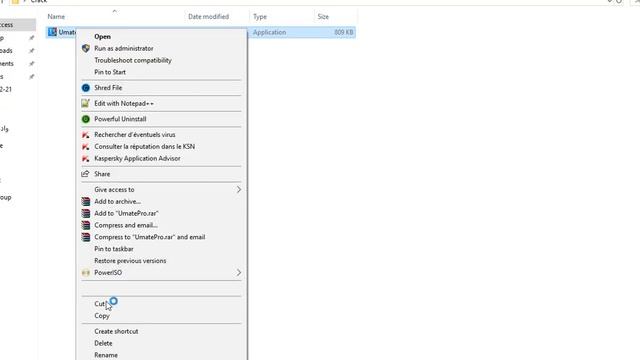Click Kaspersky icon next to Consulter la réputation

pos(86,147)
